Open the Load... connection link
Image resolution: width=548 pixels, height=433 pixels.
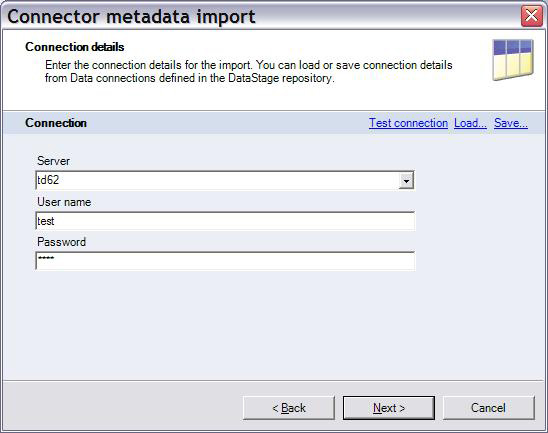click(x=470, y=123)
